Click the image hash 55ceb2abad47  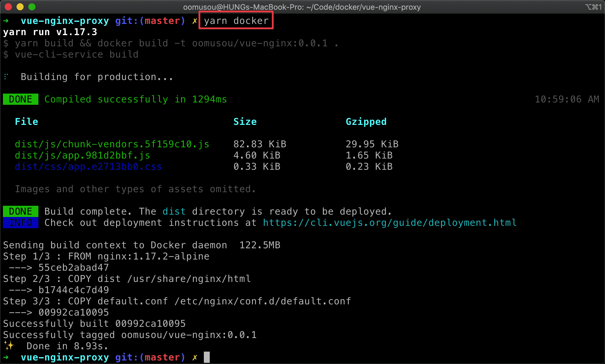(x=74, y=267)
